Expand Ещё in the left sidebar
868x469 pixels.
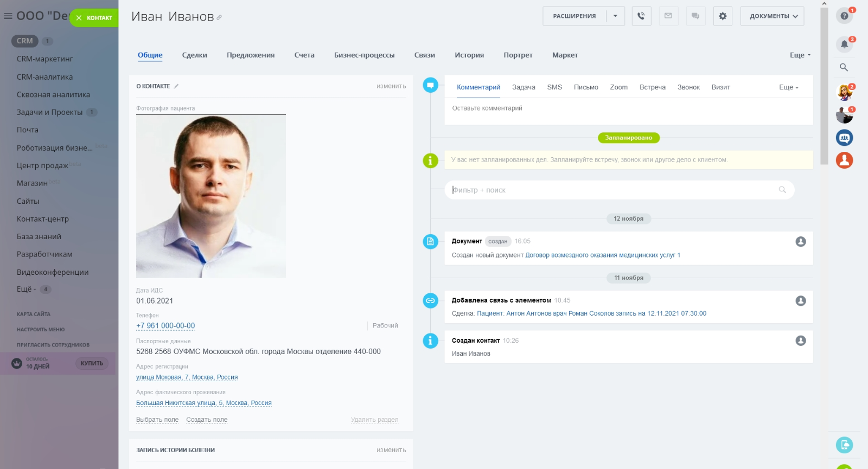(x=26, y=289)
